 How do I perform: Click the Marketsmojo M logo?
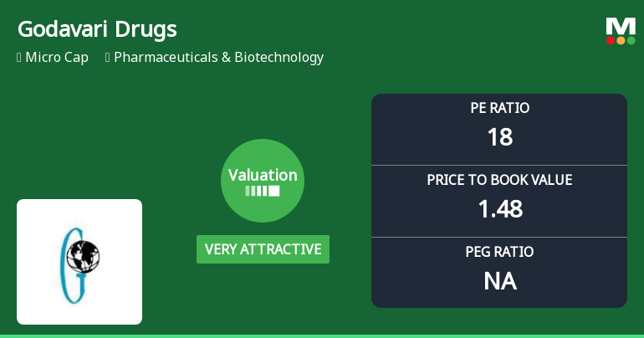click(x=621, y=24)
